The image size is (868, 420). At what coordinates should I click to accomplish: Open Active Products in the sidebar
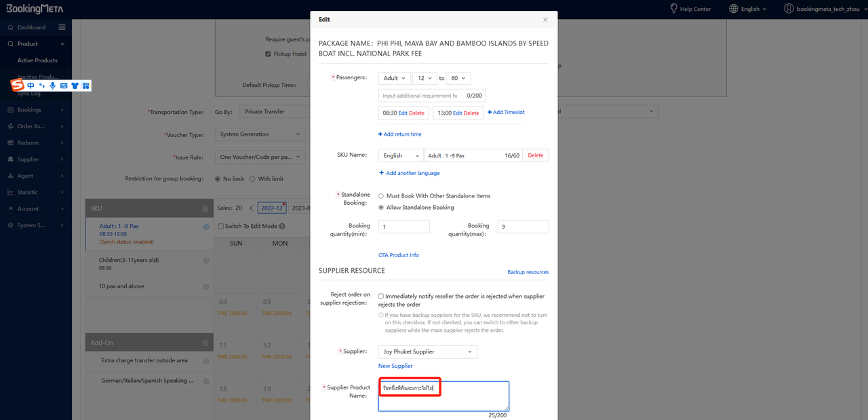37,60
